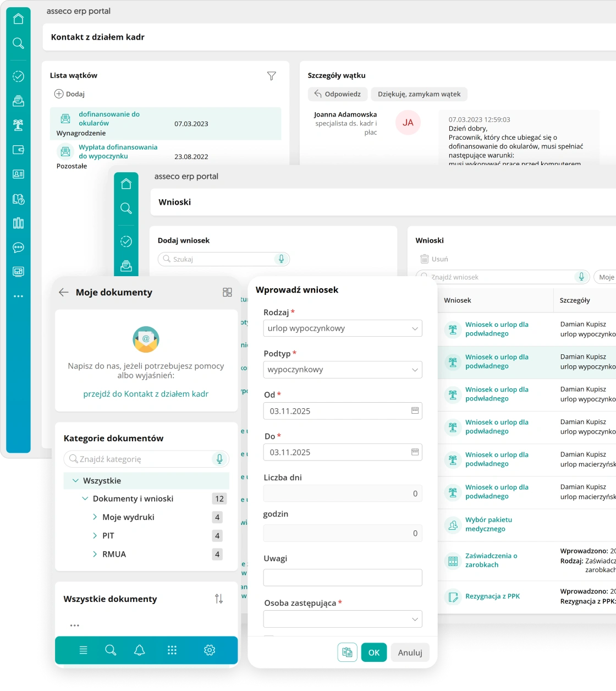Open the Rodzaj dropdown showing urlop wypoczynkowy
The image size is (616, 691).
click(343, 328)
